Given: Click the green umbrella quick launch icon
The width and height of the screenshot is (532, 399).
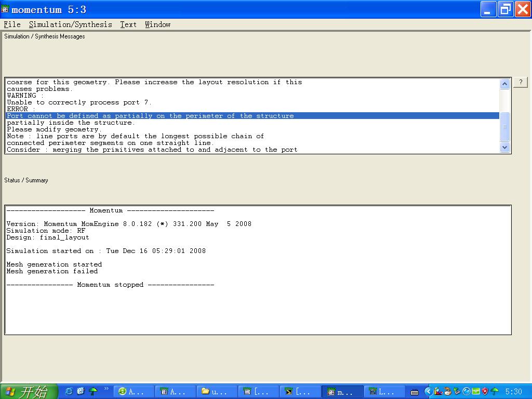Looking at the screenshot, I should [92, 391].
